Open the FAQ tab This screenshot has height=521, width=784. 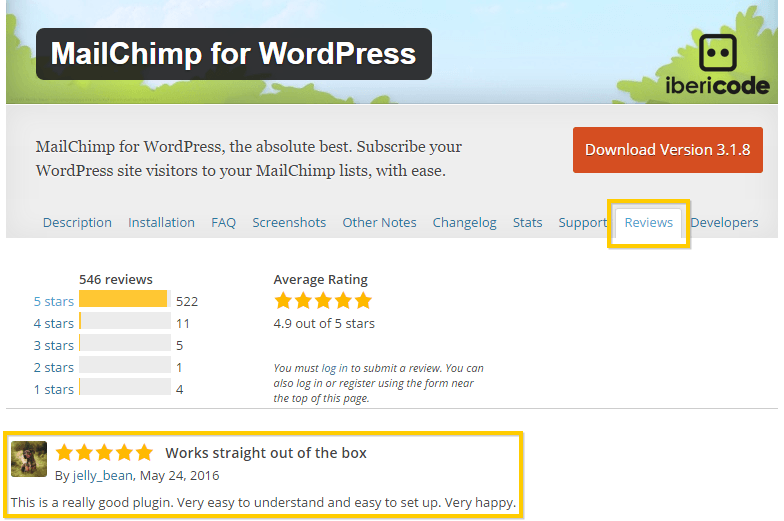pyautogui.click(x=223, y=222)
